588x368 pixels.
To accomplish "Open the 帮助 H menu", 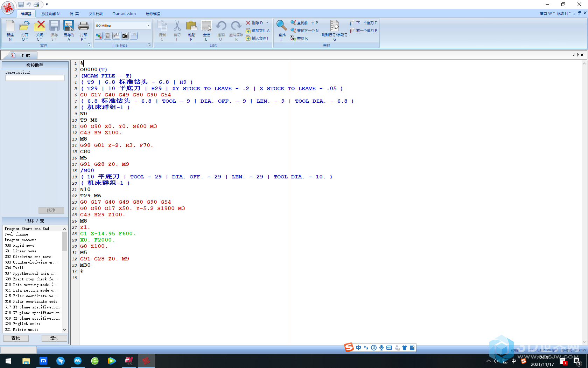I will 563,13.
